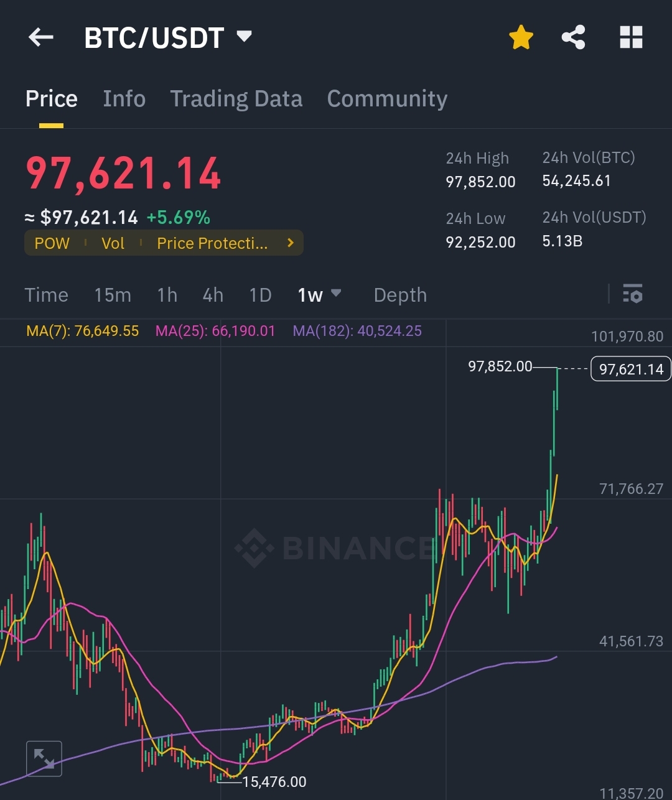Screen dimensions: 672x800
Task: Go back using the left arrow
Action: tap(41, 38)
